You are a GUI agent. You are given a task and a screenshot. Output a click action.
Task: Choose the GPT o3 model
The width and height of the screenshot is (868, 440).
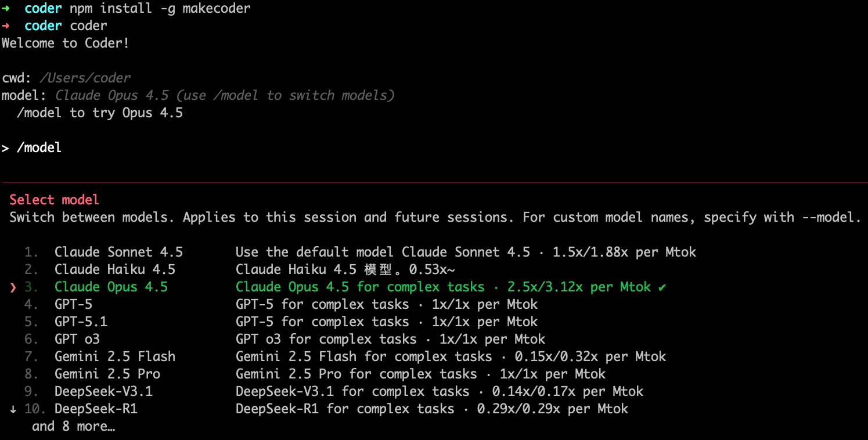pos(77,340)
